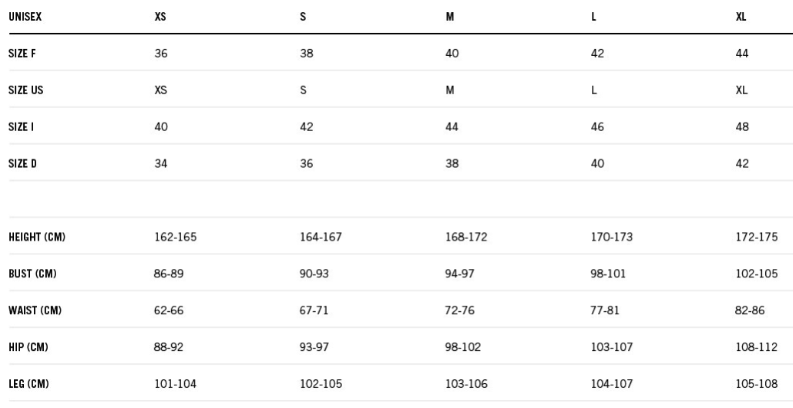Click the SIZE D row label
The image size is (793, 408).
tap(22, 164)
